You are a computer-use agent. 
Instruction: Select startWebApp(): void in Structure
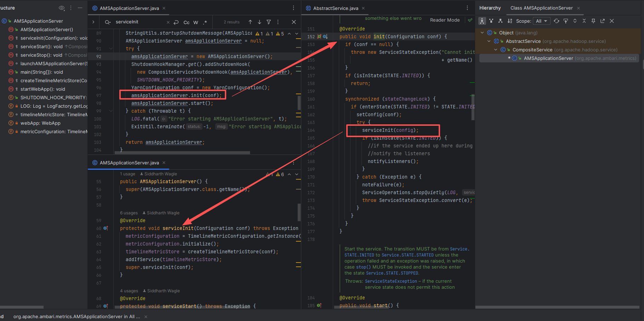(x=43, y=89)
